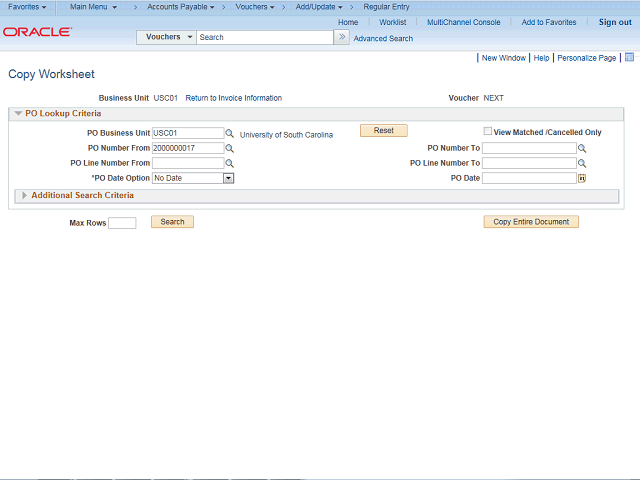Open the PO Date calendar picker
This screenshot has width=640, height=480.
pos(582,178)
